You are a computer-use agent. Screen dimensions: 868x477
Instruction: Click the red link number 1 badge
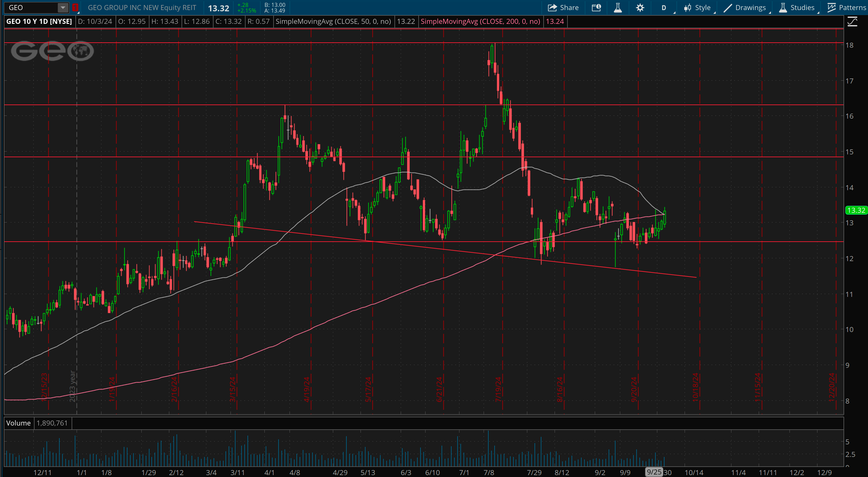click(x=75, y=8)
